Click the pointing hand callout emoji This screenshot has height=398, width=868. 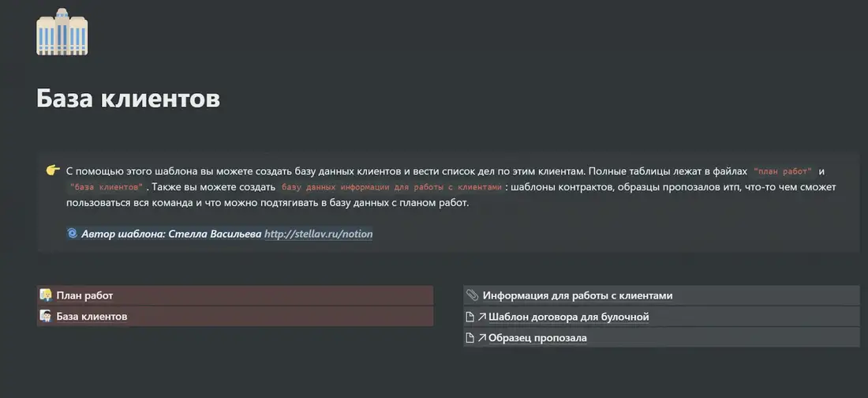click(53, 170)
